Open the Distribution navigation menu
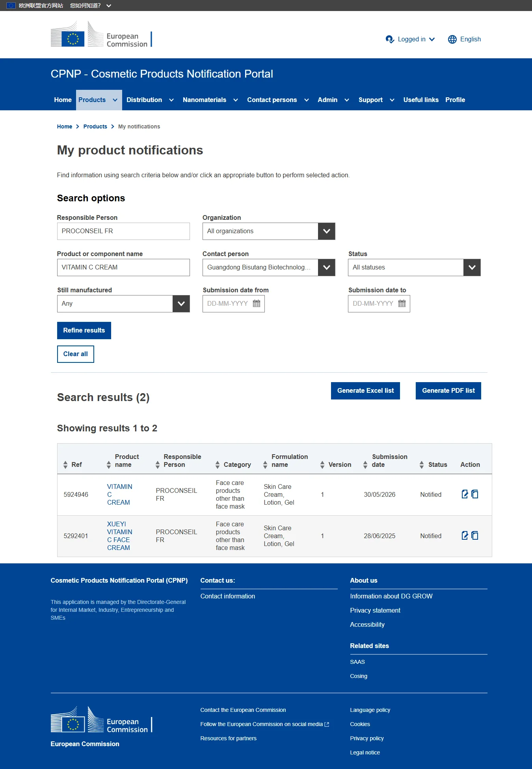The image size is (532, 769). (x=144, y=100)
